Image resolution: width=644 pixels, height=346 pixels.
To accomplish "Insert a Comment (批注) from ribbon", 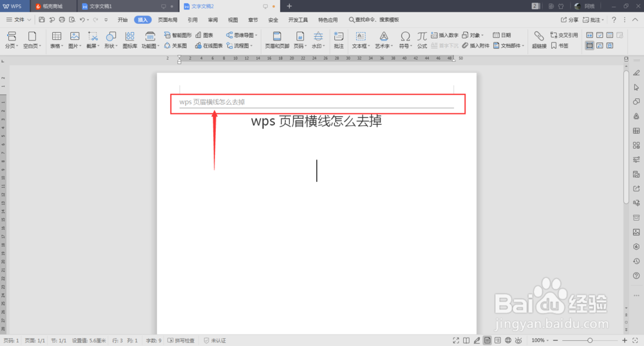I will coord(339,40).
